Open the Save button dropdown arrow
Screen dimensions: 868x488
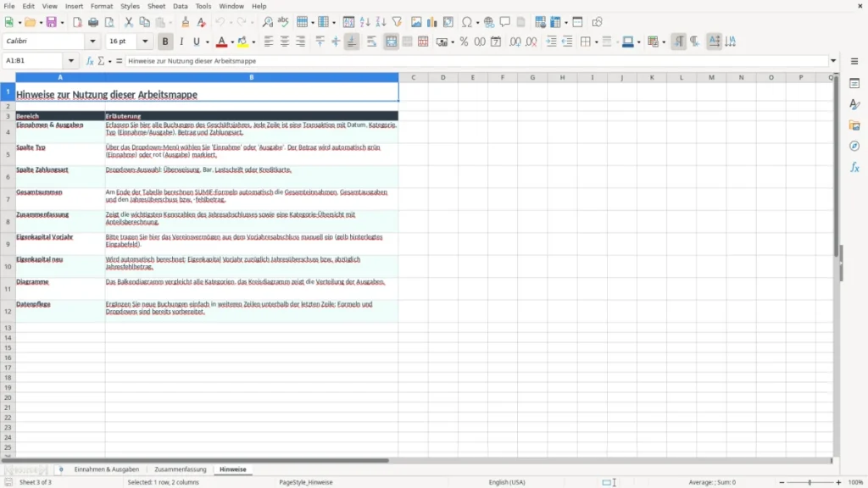click(x=62, y=23)
